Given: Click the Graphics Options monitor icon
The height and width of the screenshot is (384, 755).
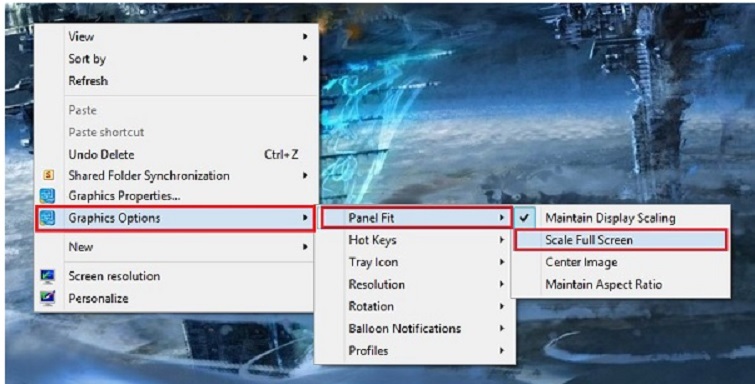Looking at the screenshot, I should click(47, 218).
